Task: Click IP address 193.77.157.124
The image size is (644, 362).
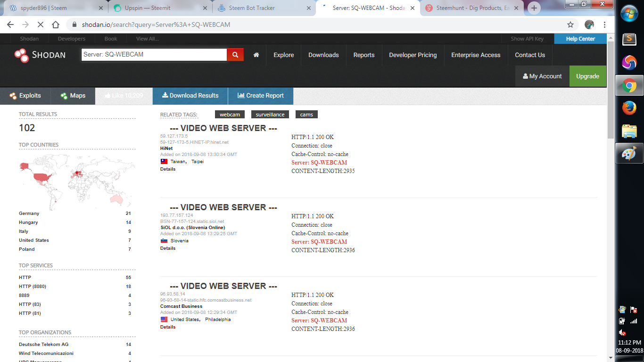Action: 177,215
